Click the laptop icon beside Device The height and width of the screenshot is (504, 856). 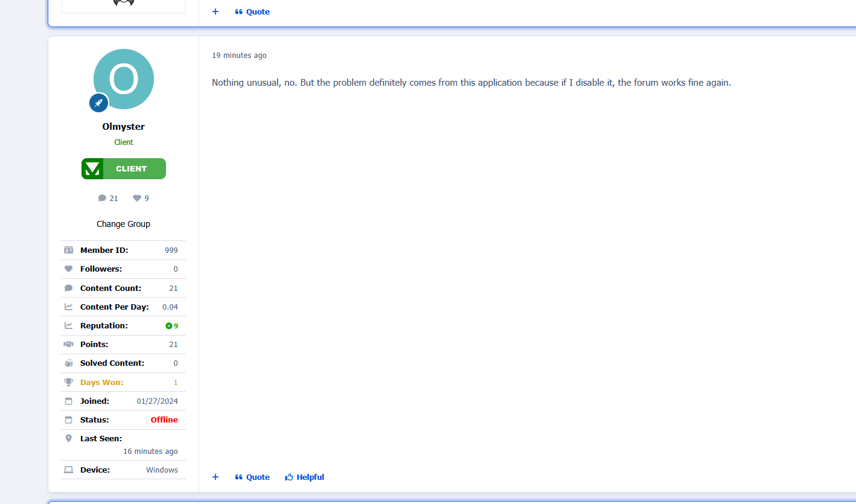[x=69, y=470]
